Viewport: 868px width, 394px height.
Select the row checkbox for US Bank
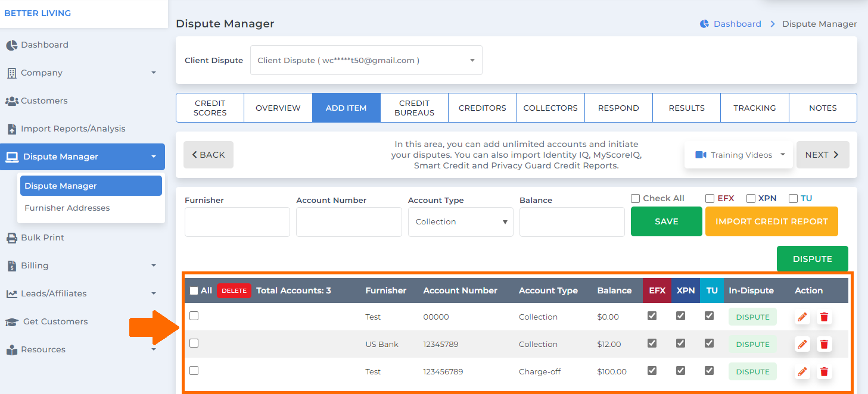[x=194, y=343]
